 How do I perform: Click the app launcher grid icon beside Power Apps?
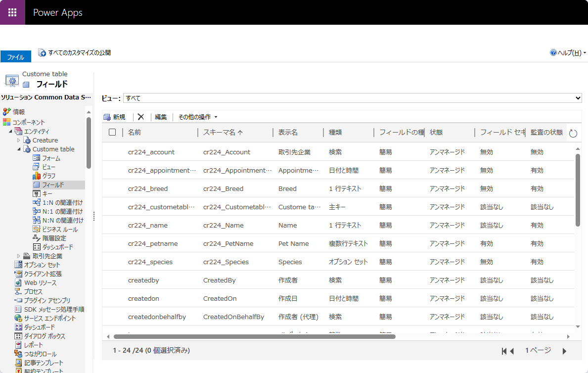[12, 12]
